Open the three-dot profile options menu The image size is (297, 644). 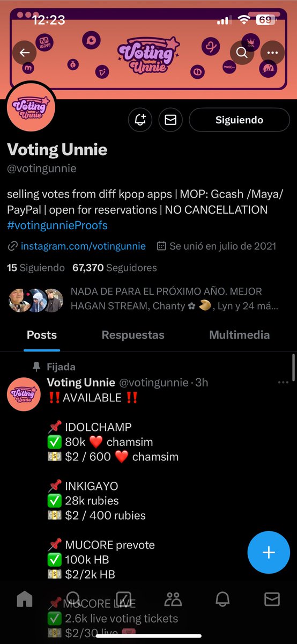pyautogui.click(x=273, y=53)
